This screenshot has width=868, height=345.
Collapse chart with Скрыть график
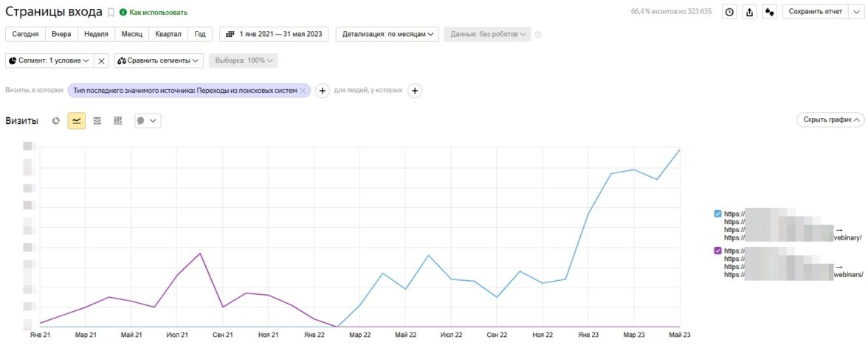830,119
